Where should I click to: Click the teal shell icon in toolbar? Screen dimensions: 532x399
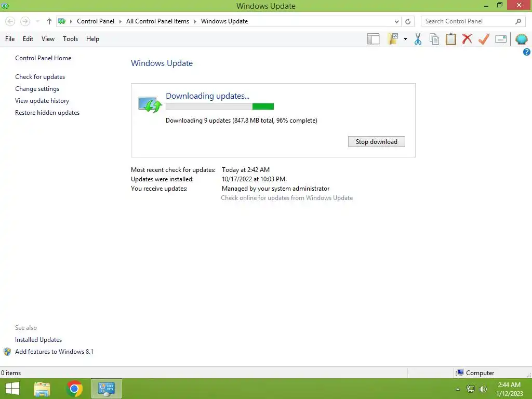521,39
